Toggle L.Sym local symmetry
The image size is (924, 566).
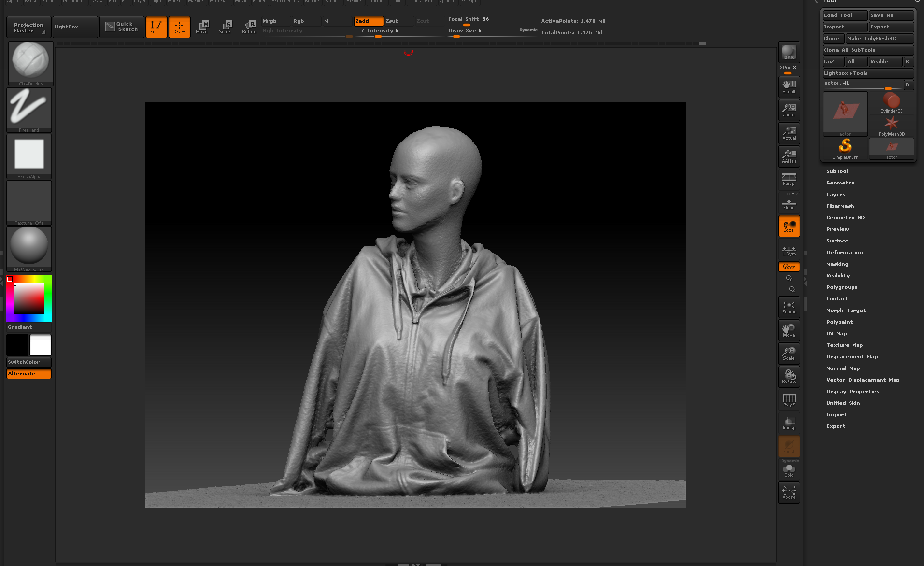click(x=789, y=250)
